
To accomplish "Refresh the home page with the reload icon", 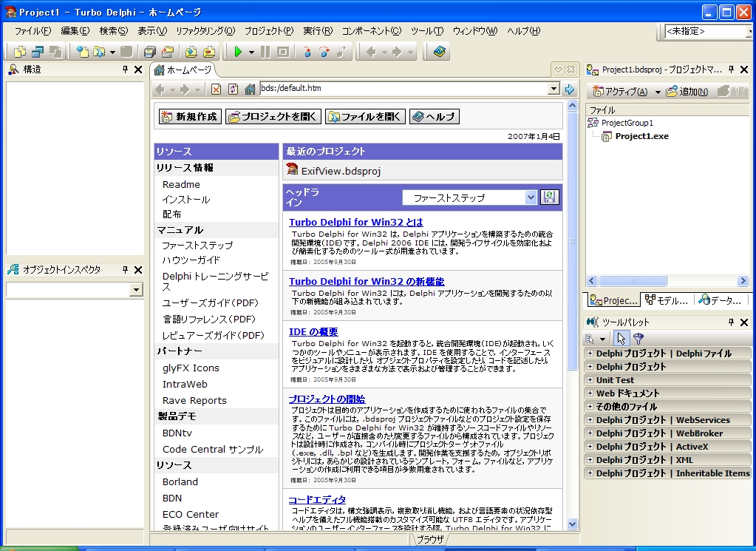I will (234, 89).
